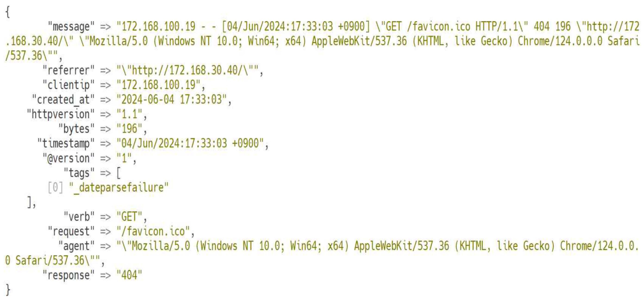Click the "referrer" field key
The image size is (644, 301).
coord(68,70)
